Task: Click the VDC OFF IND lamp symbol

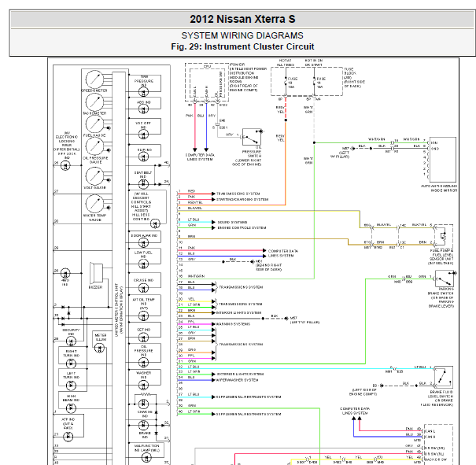Action: coord(144,134)
